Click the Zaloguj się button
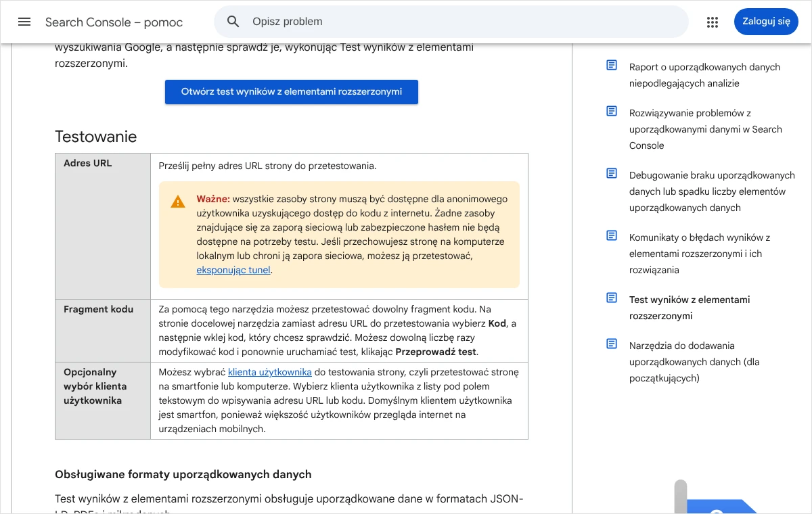The width and height of the screenshot is (812, 514). coord(766,22)
